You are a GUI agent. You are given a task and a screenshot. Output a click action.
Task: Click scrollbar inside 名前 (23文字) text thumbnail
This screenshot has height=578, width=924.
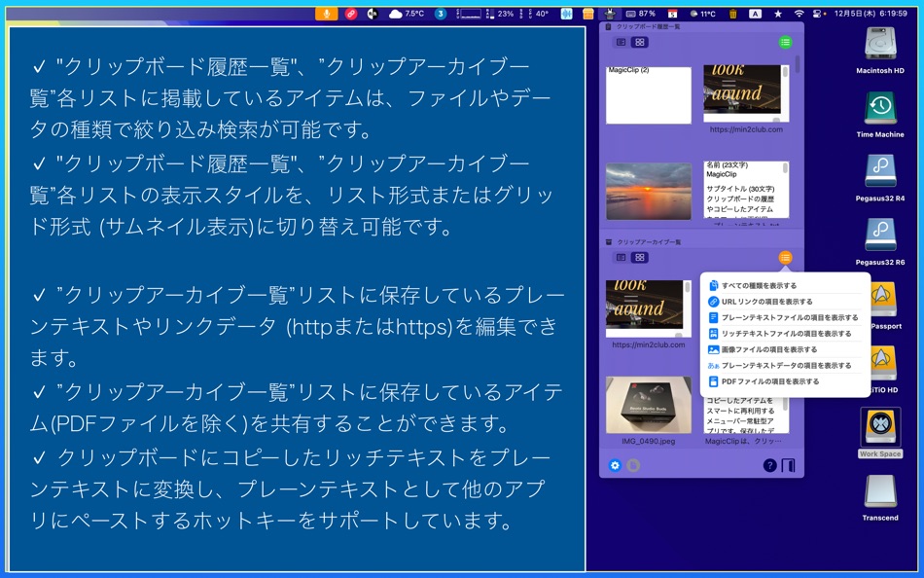(x=785, y=168)
